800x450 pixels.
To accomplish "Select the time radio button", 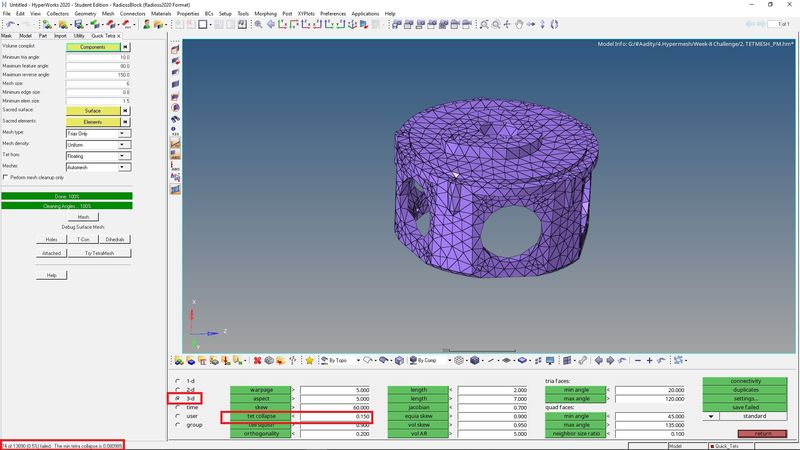I will point(178,407).
